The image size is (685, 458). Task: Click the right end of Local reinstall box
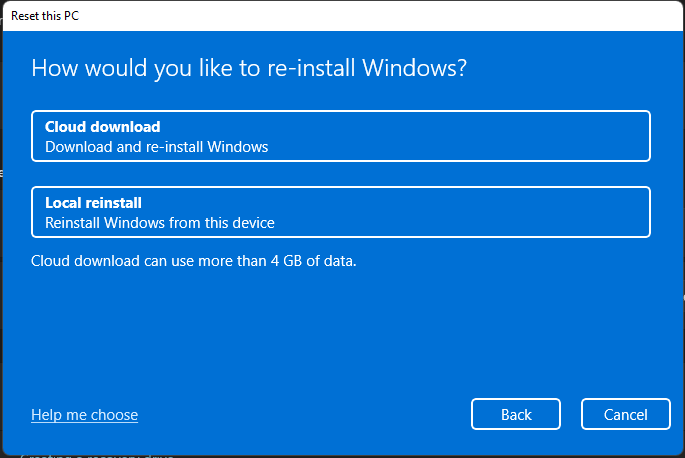[620, 212]
